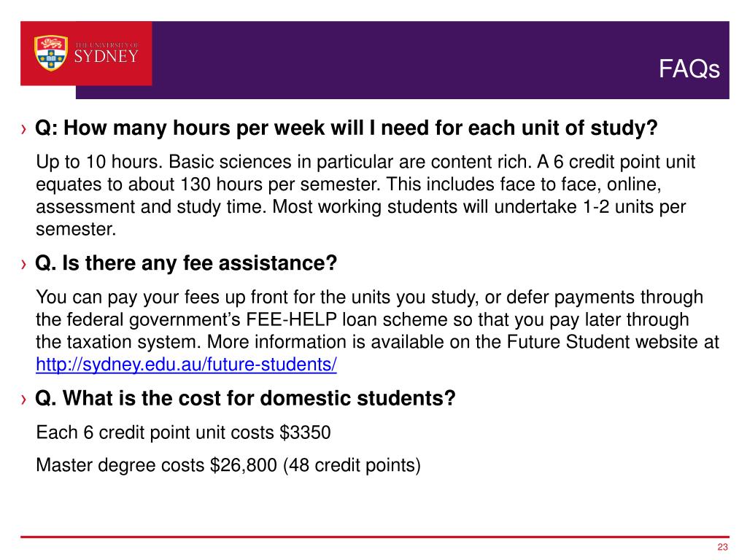Click the chevron bullet before the fee assistance question

tap(25, 264)
